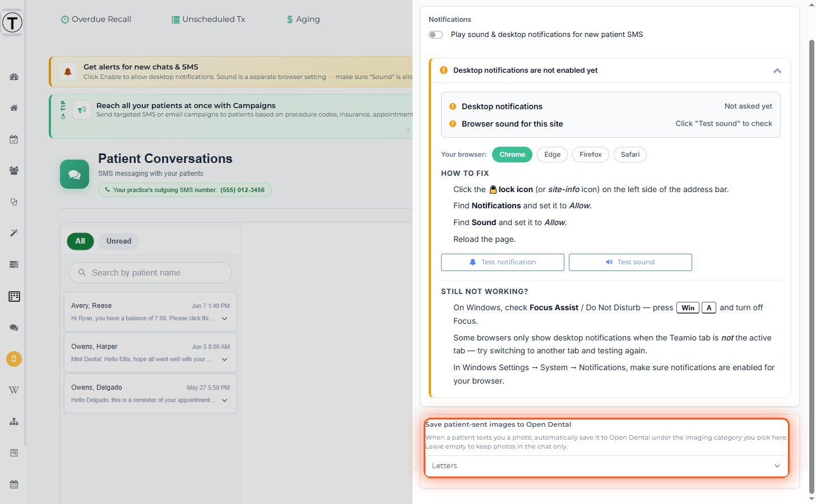Open the chat bubbles icon in sidebar
Screen dimensions: 816x504
(x=14, y=328)
